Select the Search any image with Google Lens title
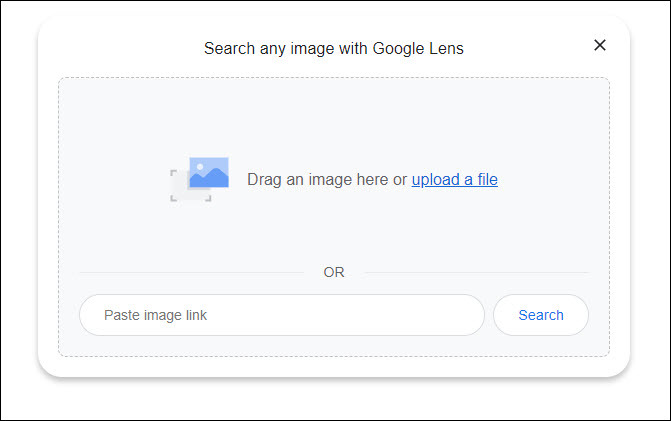671x421 pixels. pyautogui.click(x=334, y=48)
